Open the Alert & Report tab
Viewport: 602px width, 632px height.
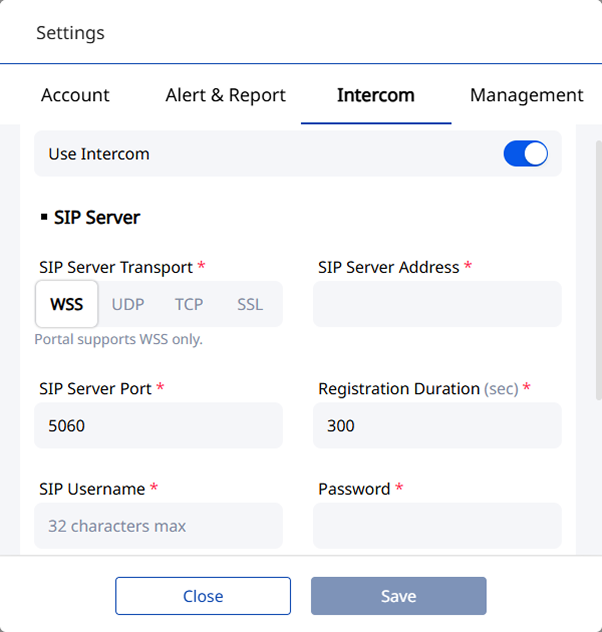pyautogui.click(x=225, y=96)
